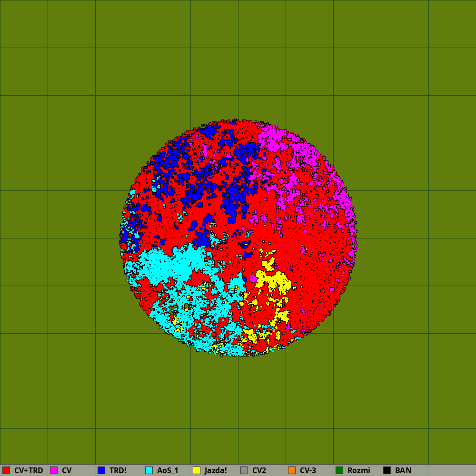Select the CV+TRD legend label
476x476 pixels.
point(29,470)
